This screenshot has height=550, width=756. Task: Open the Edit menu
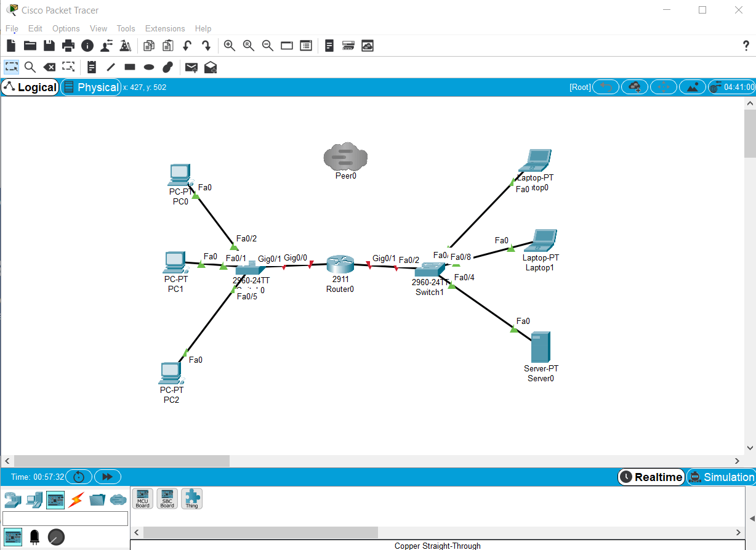[35, 28]
